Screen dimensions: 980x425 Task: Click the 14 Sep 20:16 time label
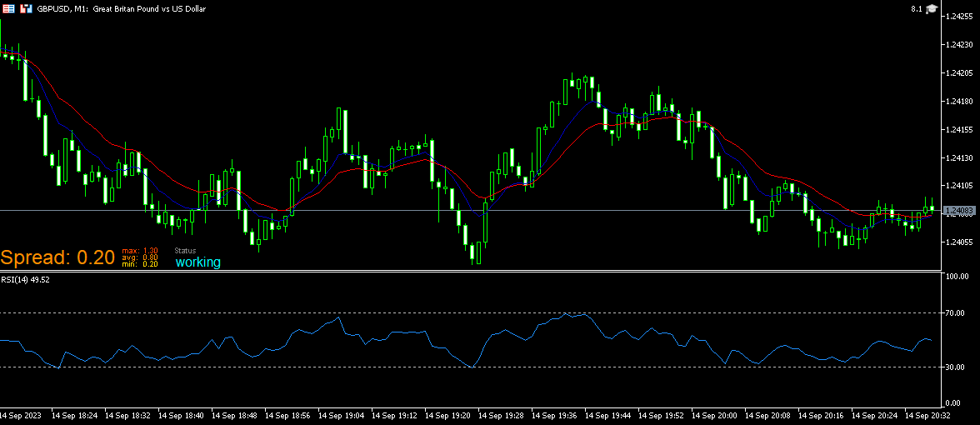pos(822,415)
